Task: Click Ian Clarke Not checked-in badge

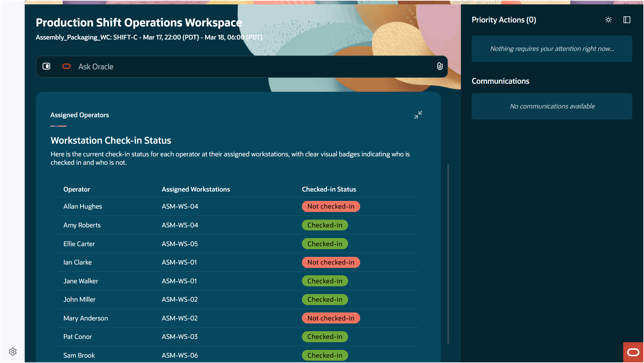Action: point(331,262)
